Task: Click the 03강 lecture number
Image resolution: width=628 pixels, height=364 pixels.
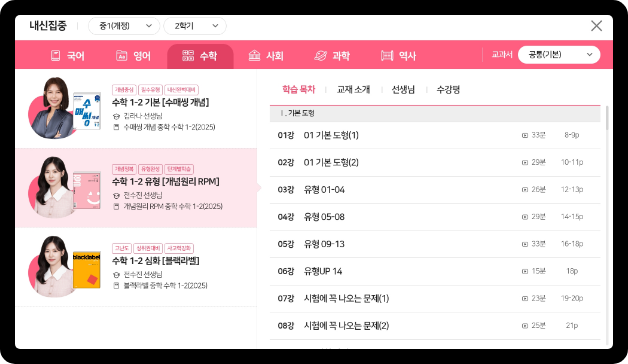Action: [286, 190]
